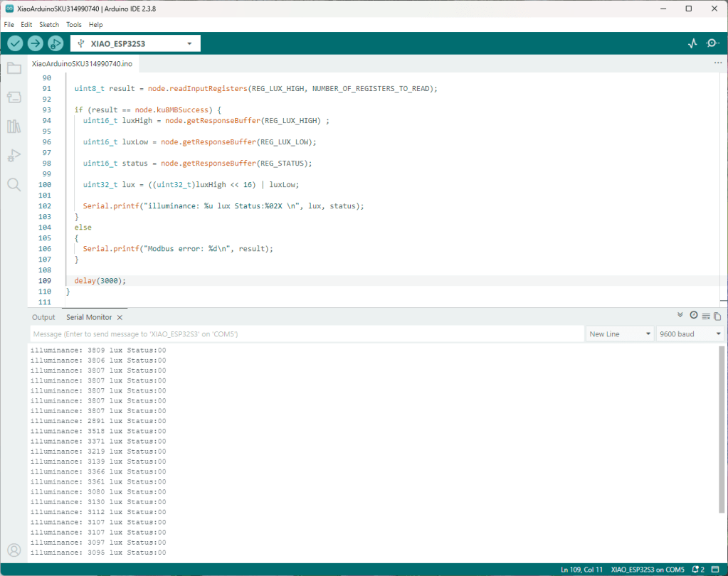
Task: Open the Sketch menu
Action: tap(49, 24)
